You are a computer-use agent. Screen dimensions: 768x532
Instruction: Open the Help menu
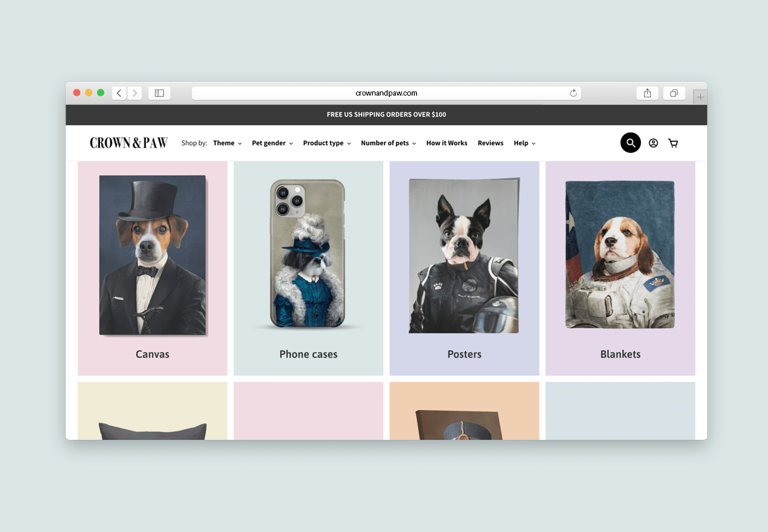click(524, 143)
